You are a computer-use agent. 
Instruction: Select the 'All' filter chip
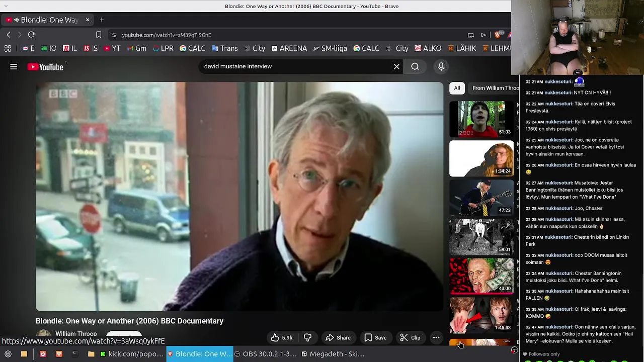pos(457,88)
